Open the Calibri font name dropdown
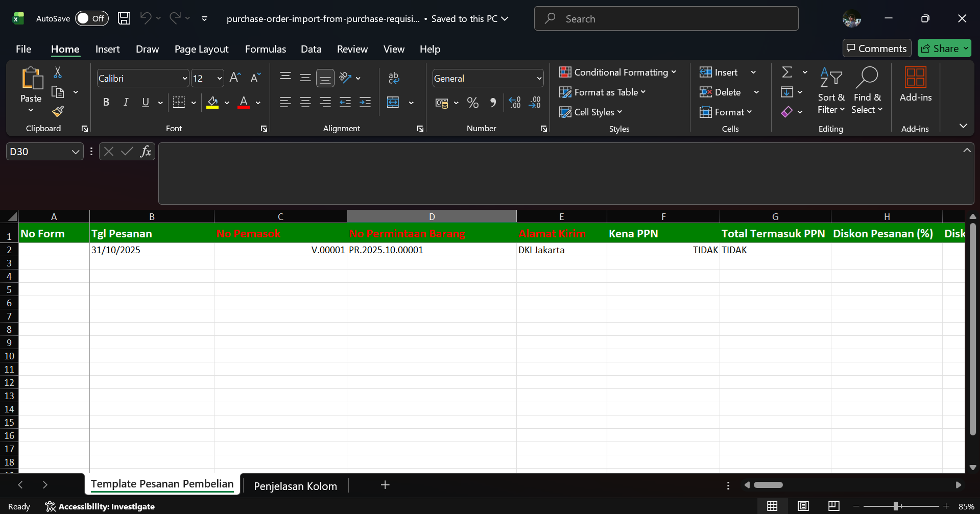The width and height of the screenshot is (980, 514). click(x=184, y=79)
